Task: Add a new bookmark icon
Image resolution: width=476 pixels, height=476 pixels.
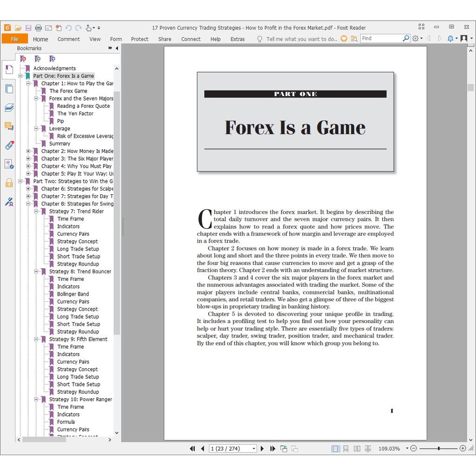Action: [37, 59]
